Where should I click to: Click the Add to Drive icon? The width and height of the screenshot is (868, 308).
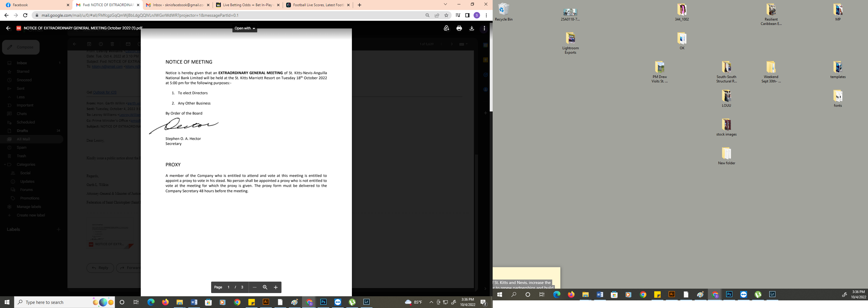click(447, 28)
